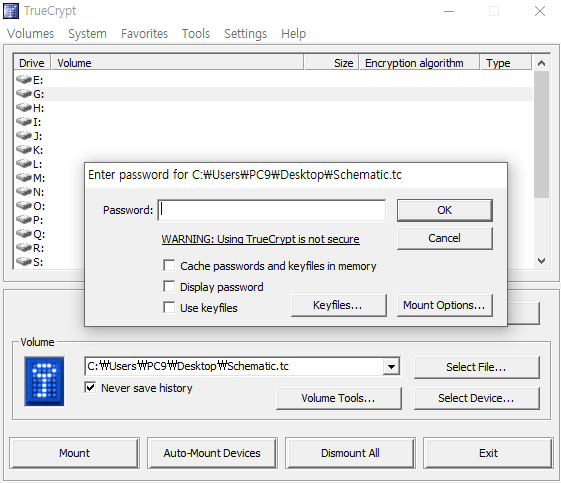This screenshot has width=561, height=483.
Task: Sort by the Volume column header
Action: (x=177, y=63)
